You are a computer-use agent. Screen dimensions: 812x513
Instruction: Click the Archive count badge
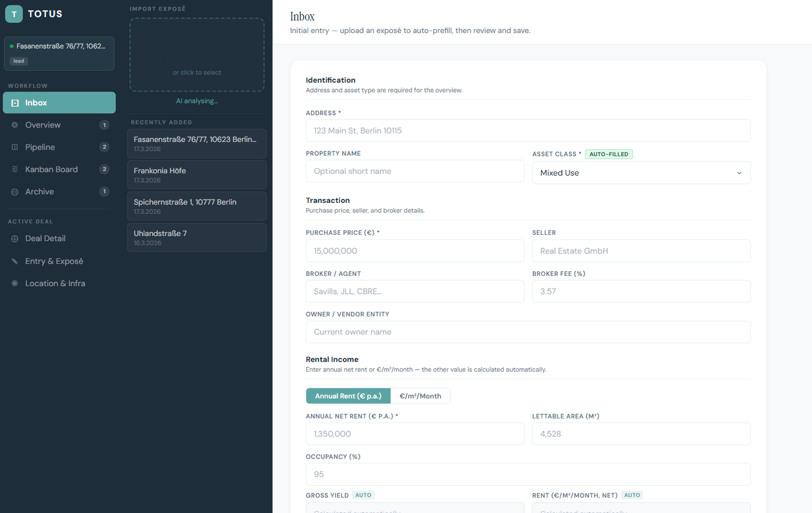pos(104,192)
